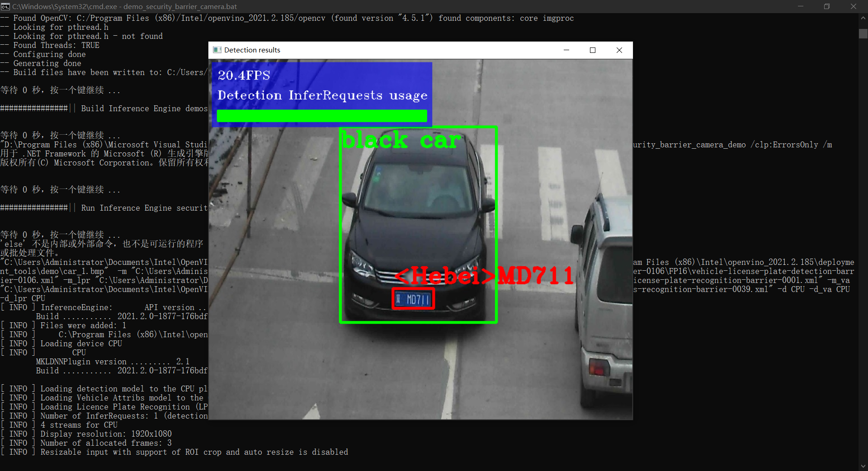868x471 pixels.
Task: Click the "Resizable input" console log line
Action: (194, 452)
